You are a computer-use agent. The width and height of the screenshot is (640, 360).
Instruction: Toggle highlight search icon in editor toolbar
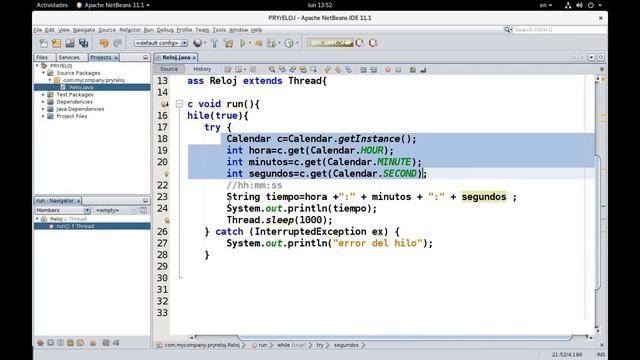point(303,69)
